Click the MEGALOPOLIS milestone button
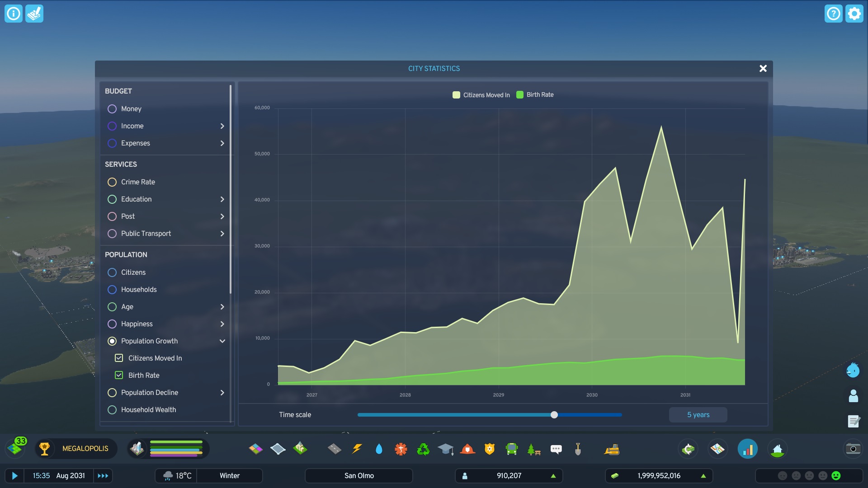This screenshot has height=488, width=868. pyautogui.click(x=85, y=449)
